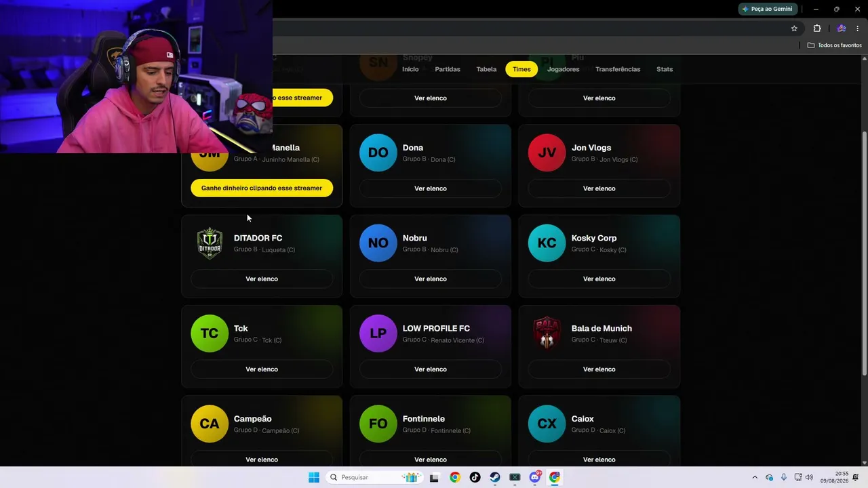Open the Stats tab
Image resolution: width=868 pixels, height=488 pixels.
[665, 69]
